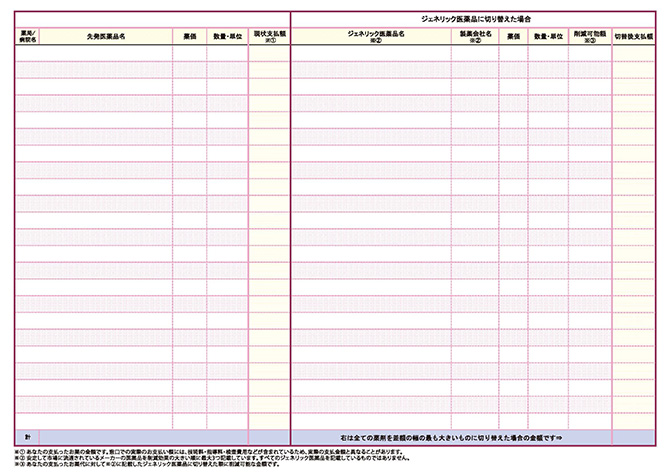Click the 計 total row label
668x473 pixels.
point(27,438)
